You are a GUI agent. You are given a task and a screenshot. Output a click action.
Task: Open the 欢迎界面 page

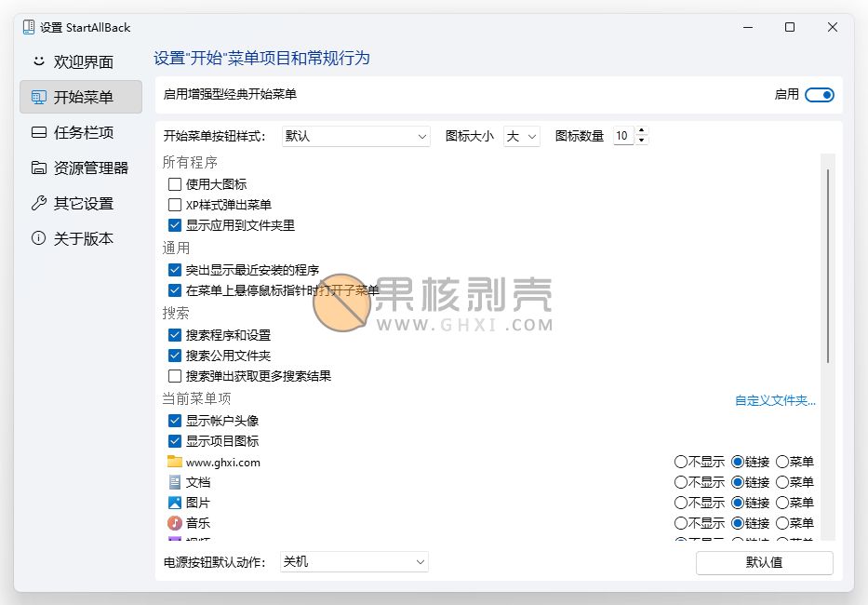click(81, 61)
